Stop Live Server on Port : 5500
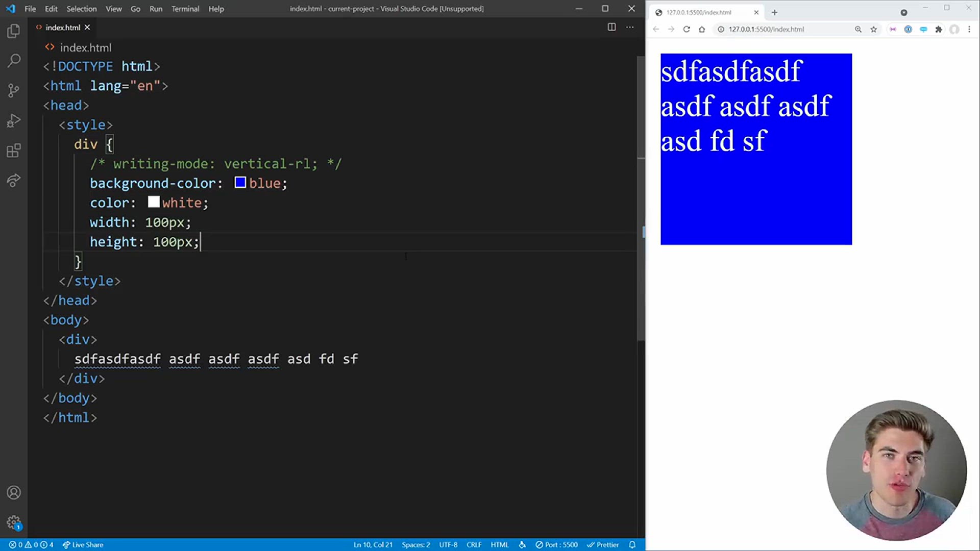 pos(556,545)
